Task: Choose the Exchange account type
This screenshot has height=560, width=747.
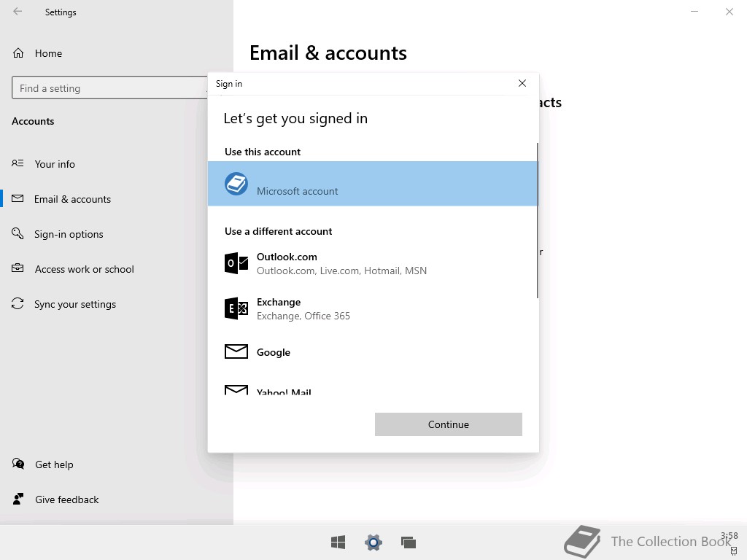Action: 373,308
